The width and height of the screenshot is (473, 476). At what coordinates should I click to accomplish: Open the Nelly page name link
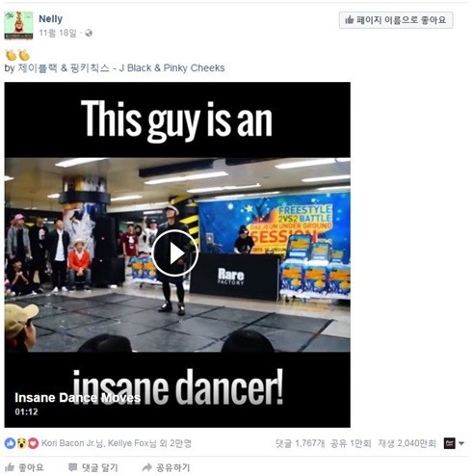[50, 19]
